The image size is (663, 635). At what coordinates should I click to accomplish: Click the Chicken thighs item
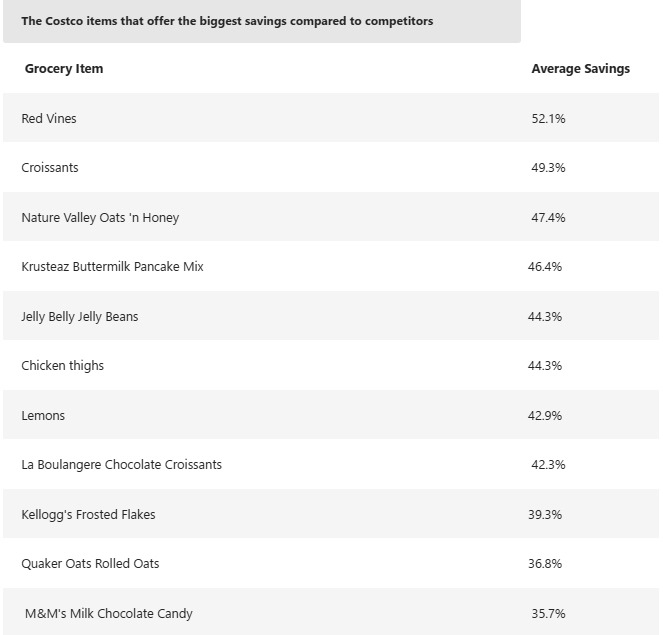(63, 366)
